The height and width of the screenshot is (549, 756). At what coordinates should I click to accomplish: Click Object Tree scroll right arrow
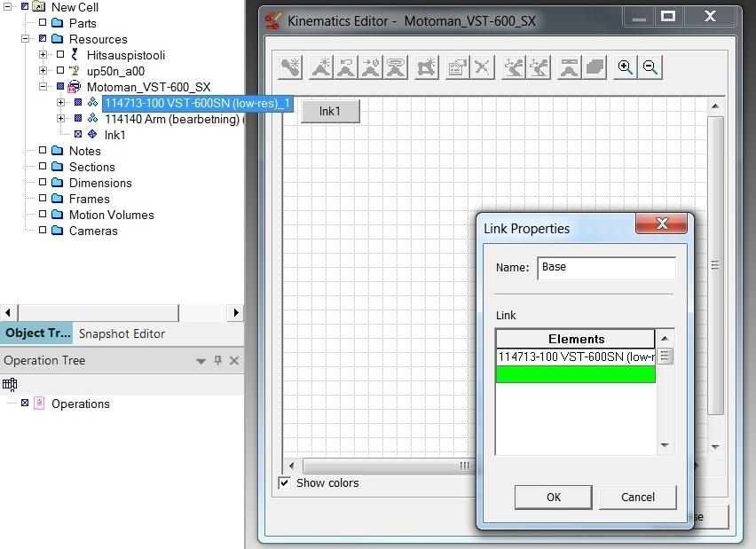tap(236, 312)
